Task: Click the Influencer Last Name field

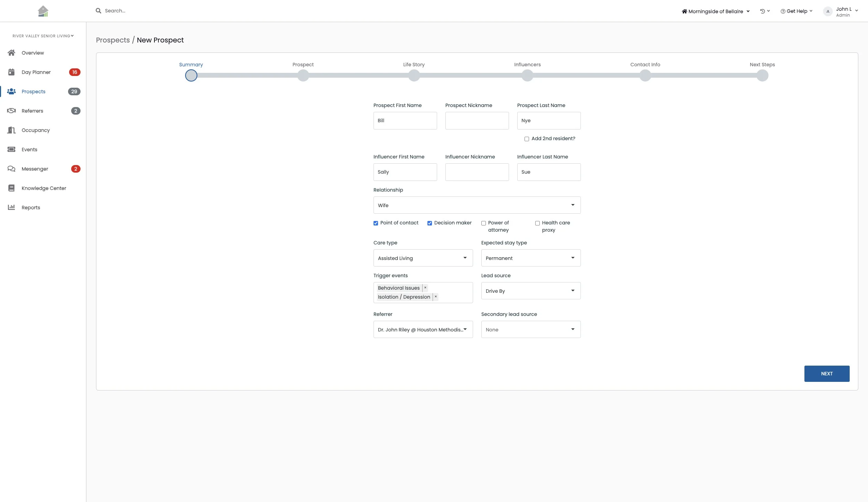Action: click(x=549, y=172)
